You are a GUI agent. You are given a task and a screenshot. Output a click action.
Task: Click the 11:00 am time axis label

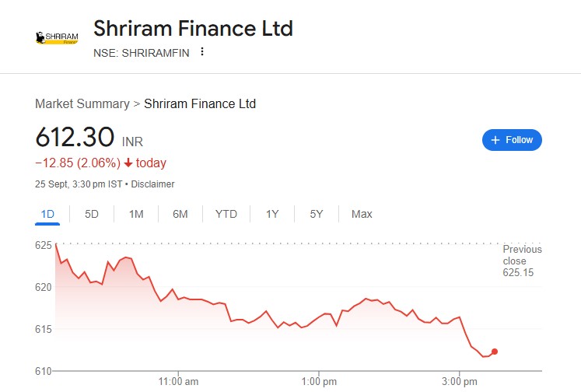(178, 381)
